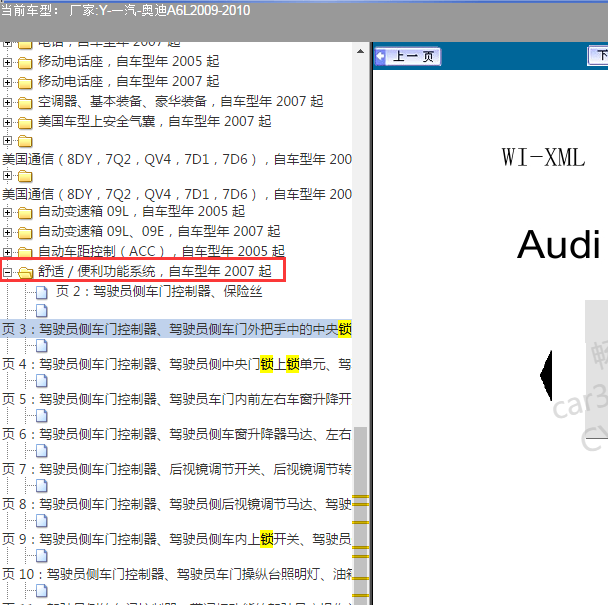Click folder icon of 自动车距控制 ACC
This screenshot has height=605, width=608.
[x=25, y=252]
